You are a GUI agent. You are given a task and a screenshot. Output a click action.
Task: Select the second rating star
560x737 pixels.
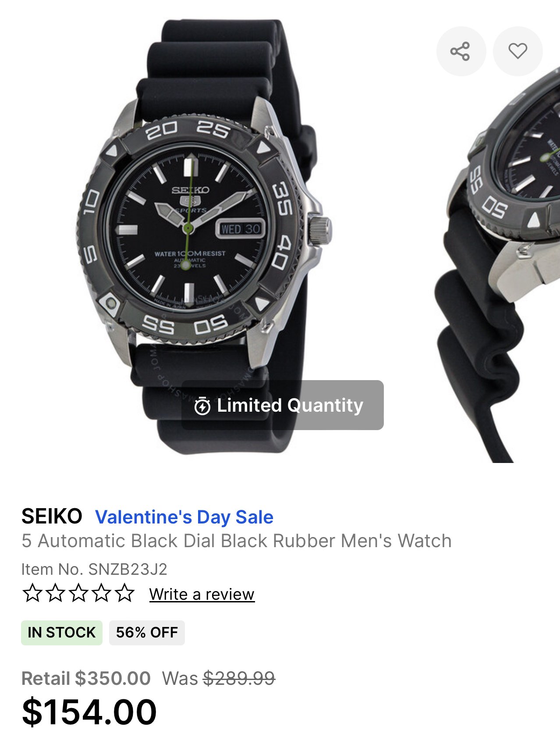click(x=55, y=593)
